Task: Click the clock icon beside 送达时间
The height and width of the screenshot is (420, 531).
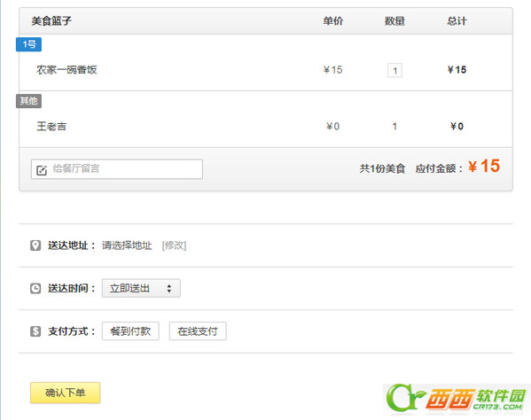Action: tap(35, 288)
